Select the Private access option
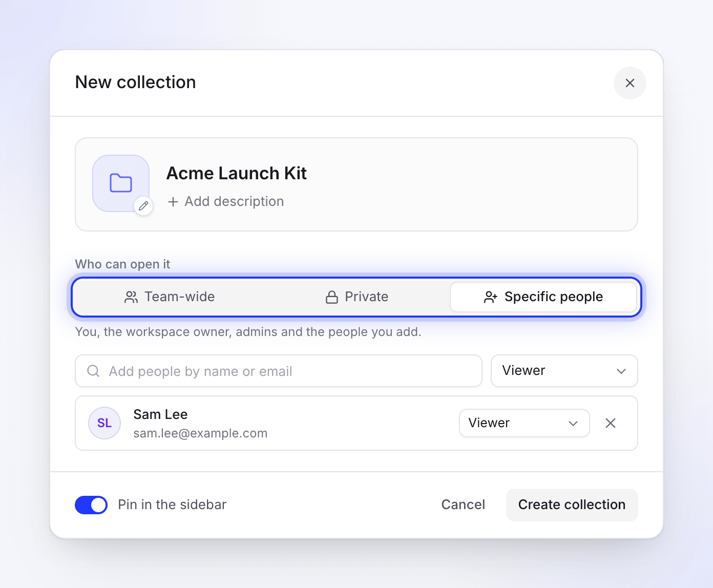The width and height of the screenshot is (713, 588). click(356, 297)
